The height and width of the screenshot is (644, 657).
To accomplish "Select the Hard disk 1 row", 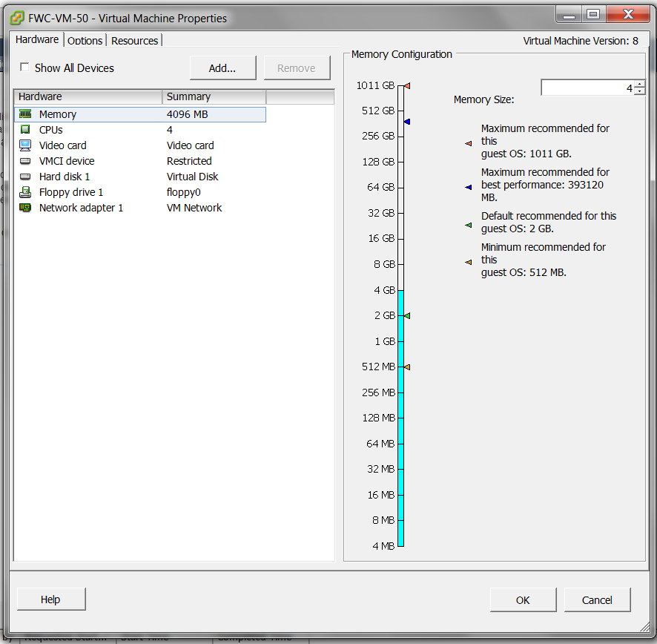I will tap(140, 177).
